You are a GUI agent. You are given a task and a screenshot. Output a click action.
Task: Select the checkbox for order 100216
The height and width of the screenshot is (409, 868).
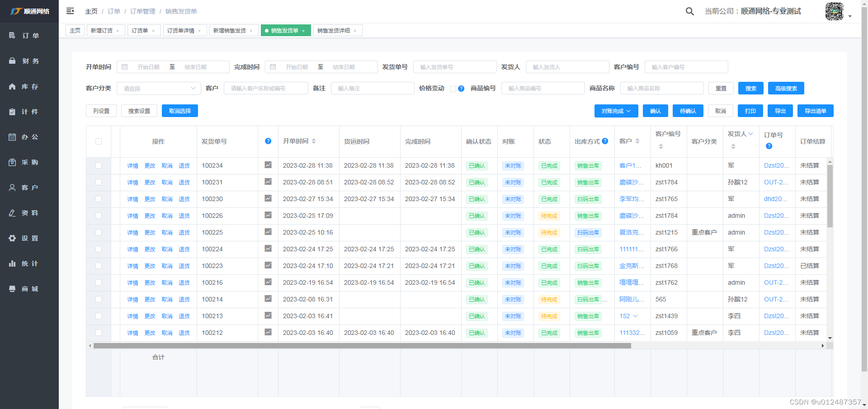click(x=99, y=282)
